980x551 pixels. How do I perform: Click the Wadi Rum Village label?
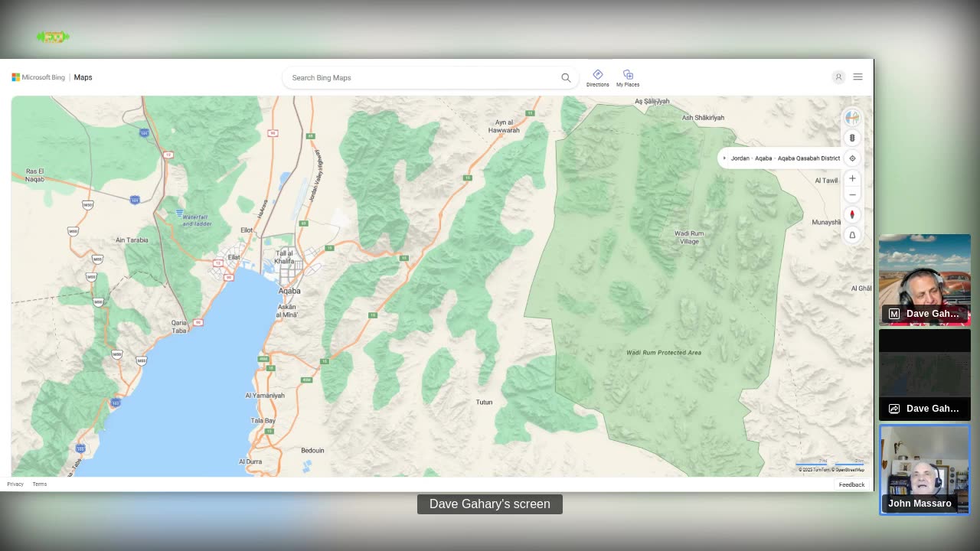[689, 237]
